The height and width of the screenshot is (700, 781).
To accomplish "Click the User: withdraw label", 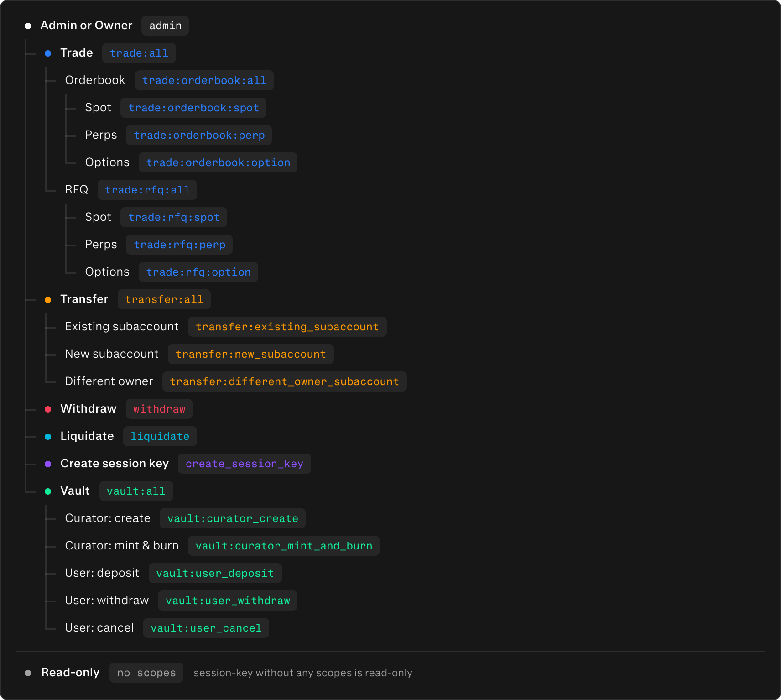I will 107,601.
